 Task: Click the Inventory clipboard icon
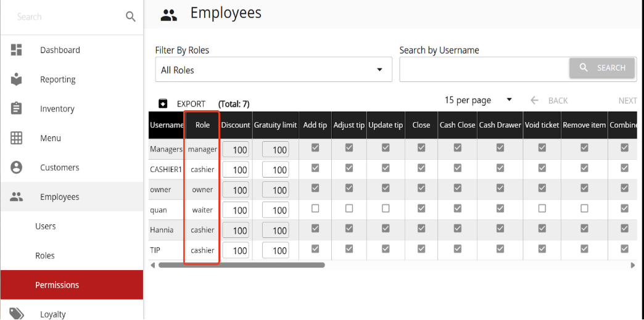pyautogui.click(x=17, y=109)
